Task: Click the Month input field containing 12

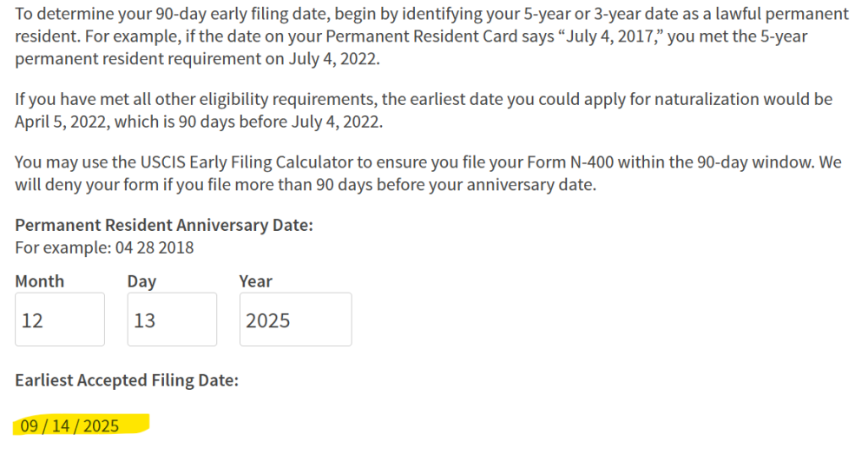Action: pos(60,319)
